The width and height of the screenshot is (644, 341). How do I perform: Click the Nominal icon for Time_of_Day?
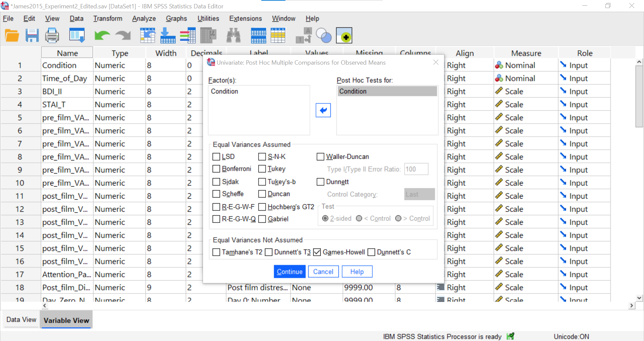point(499,78)
